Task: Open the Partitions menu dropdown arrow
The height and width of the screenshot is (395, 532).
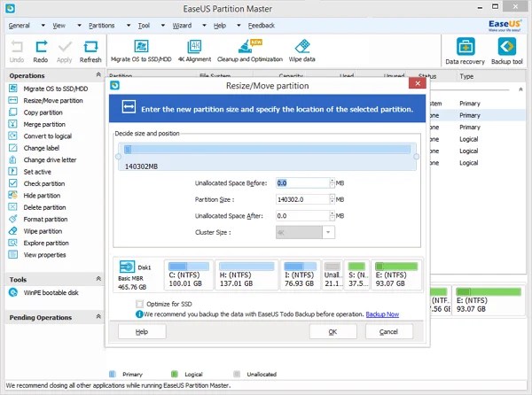Action: click(x=129, y=26)
